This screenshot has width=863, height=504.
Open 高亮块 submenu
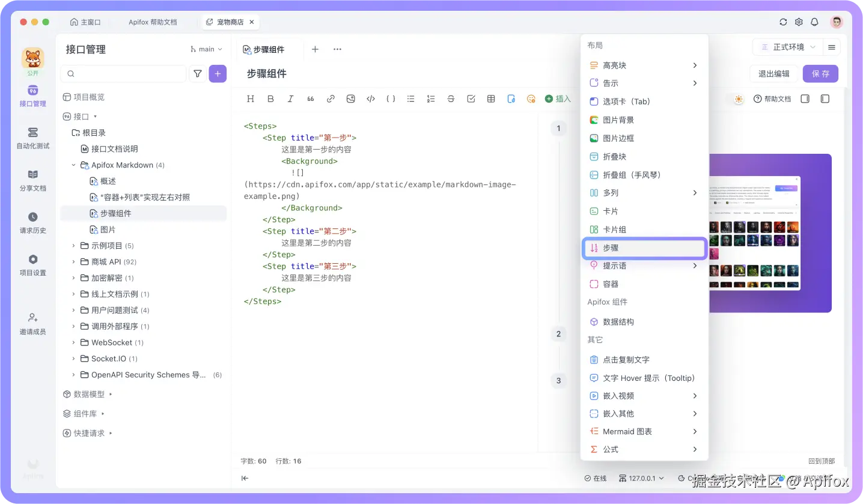[x=644, y=65]
